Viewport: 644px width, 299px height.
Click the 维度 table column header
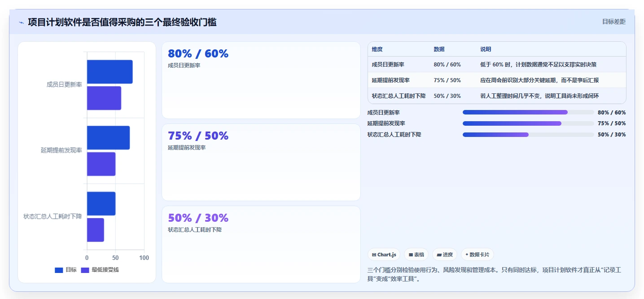pyautogui.click(x=377, y=49)
